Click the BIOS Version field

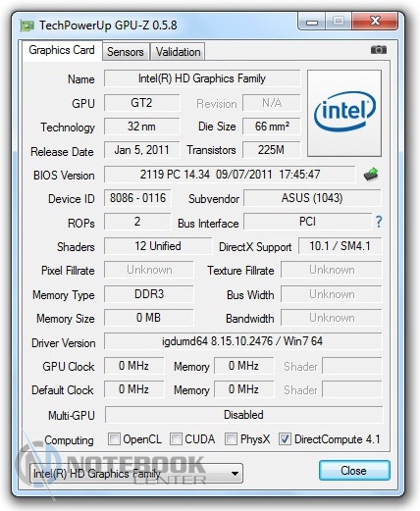230,175
